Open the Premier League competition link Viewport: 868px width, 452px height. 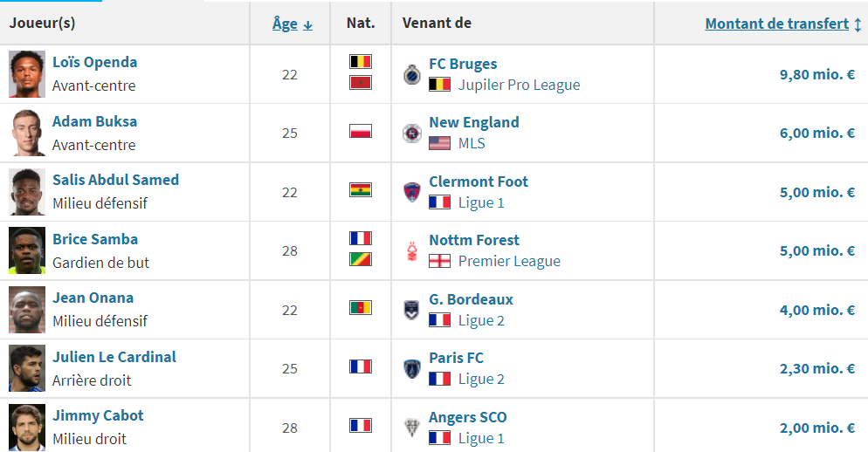tap(509, 261)
